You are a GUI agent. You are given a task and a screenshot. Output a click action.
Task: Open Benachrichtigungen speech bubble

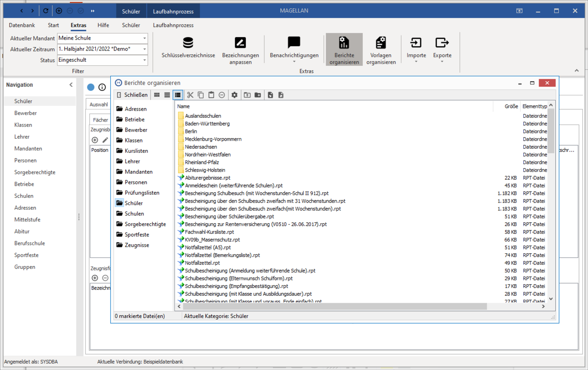pos(294,42)
